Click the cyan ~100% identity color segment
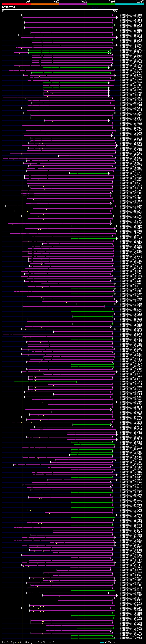 [x=130, y=4]
